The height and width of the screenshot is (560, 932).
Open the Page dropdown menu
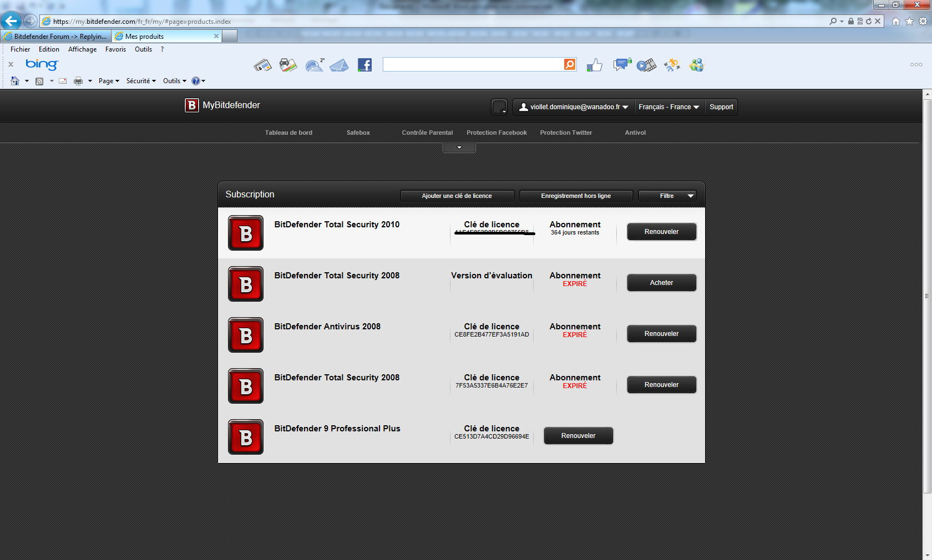pos(109,81)
